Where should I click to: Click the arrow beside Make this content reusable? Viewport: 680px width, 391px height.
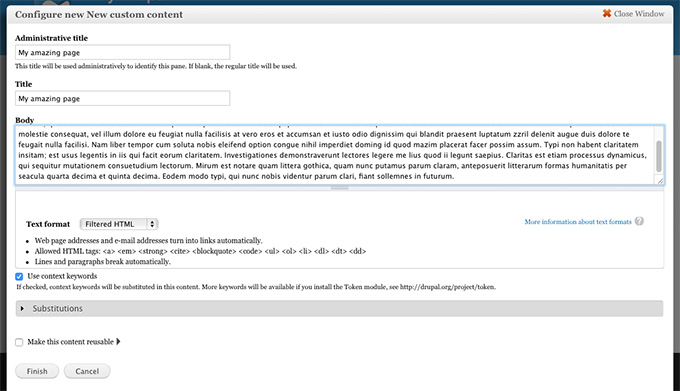click(118, 342)
